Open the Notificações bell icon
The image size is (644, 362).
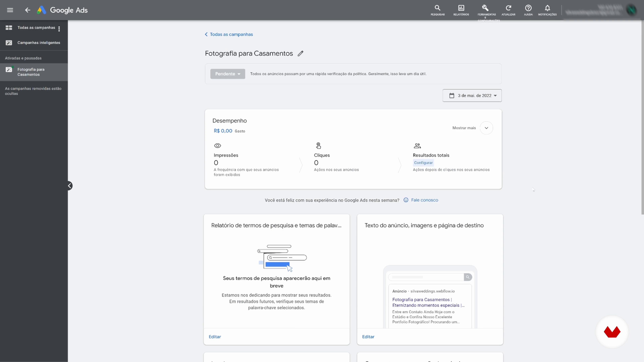pyautogui.click(x=547, y=10)
